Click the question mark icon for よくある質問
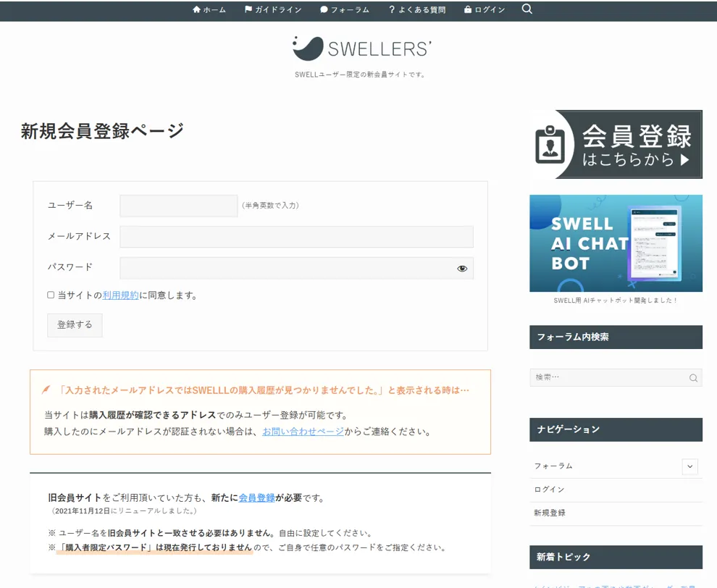717x588 pixels. point(392,10)
